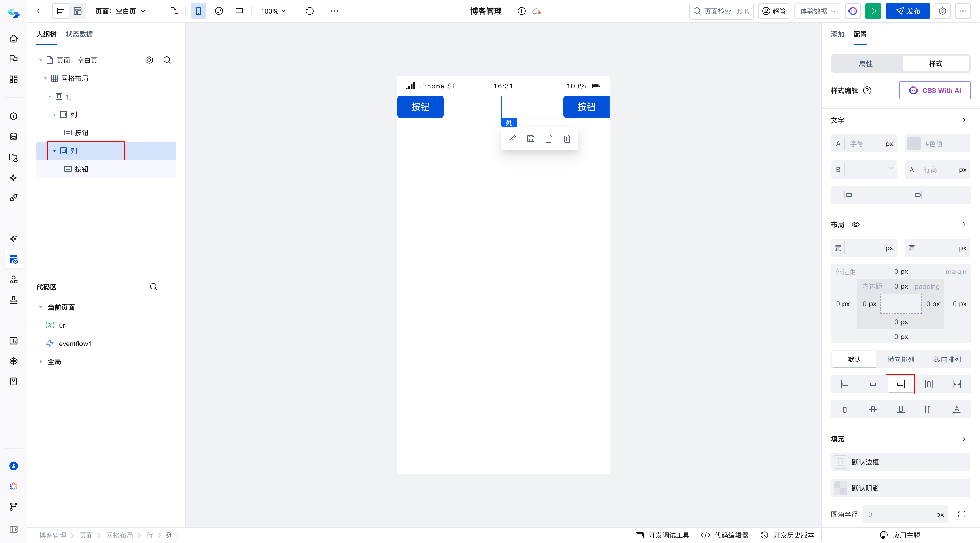This screenshot has height=543, width=980.
Task: Collapse the 网格布局 tree node
Action: click(x=45, y=78)
